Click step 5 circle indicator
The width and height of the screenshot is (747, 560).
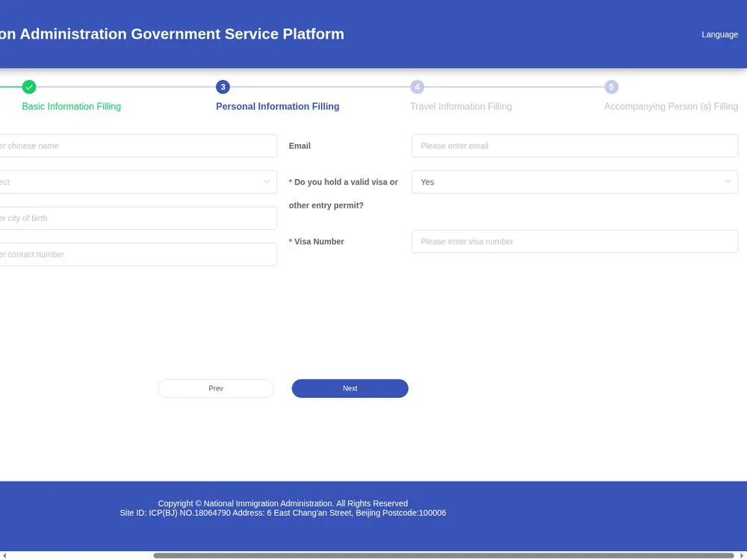coord(611,87)
